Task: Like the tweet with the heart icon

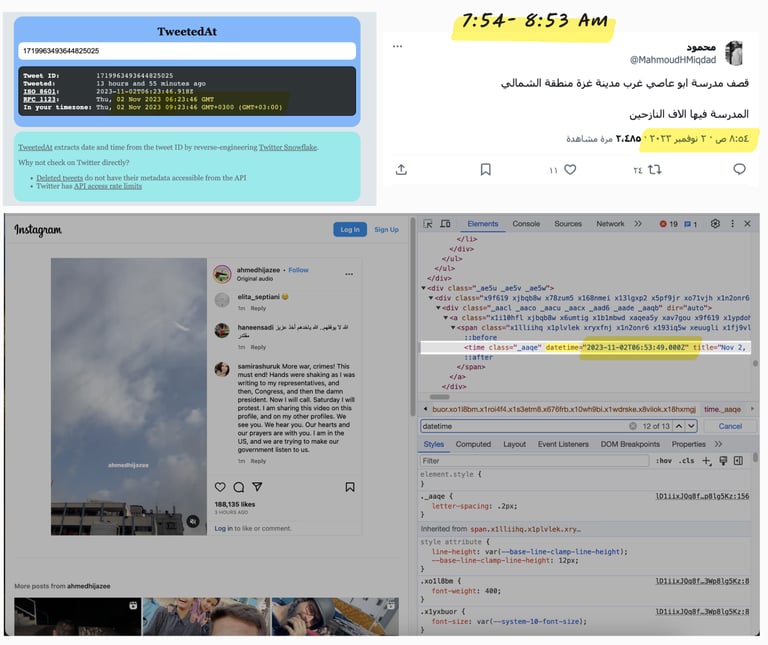Action: 570,169
